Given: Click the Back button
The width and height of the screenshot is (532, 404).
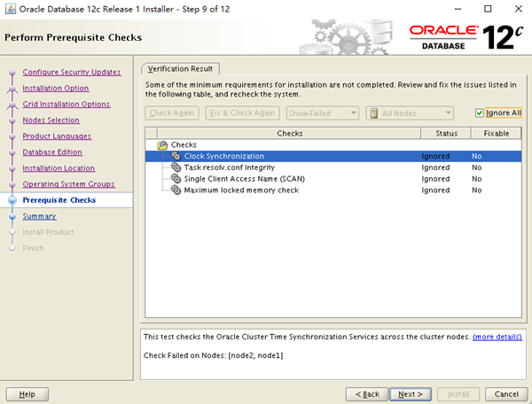Looking at the screenshot, I should coord(367,394).
